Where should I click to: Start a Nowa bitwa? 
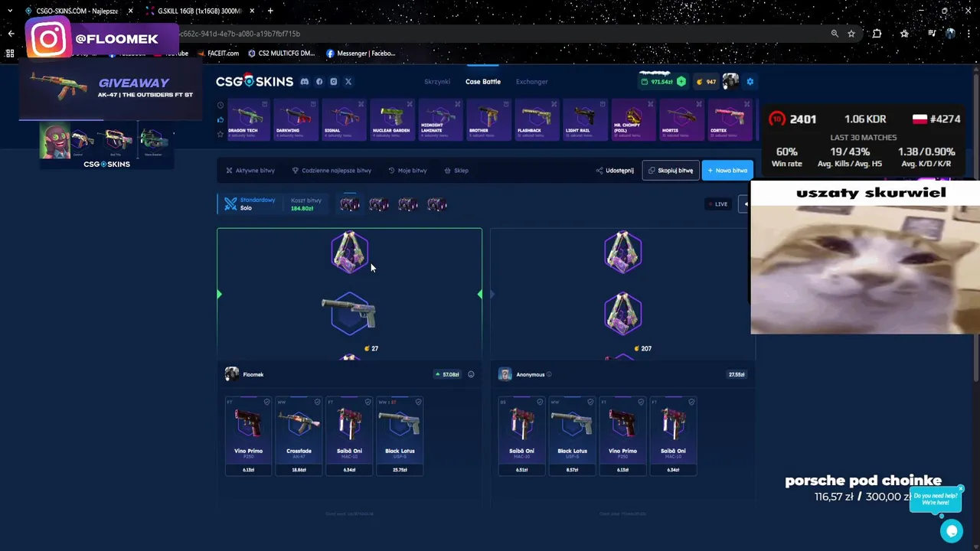click(727, 171)
